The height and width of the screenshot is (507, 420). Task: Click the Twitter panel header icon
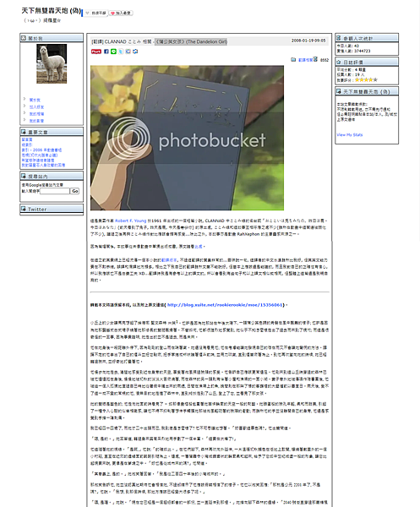tap(24, 209)
